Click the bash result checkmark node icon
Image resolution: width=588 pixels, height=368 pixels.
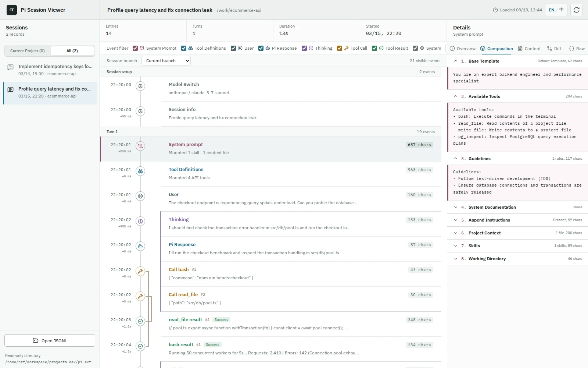click(x=140, y=346)
